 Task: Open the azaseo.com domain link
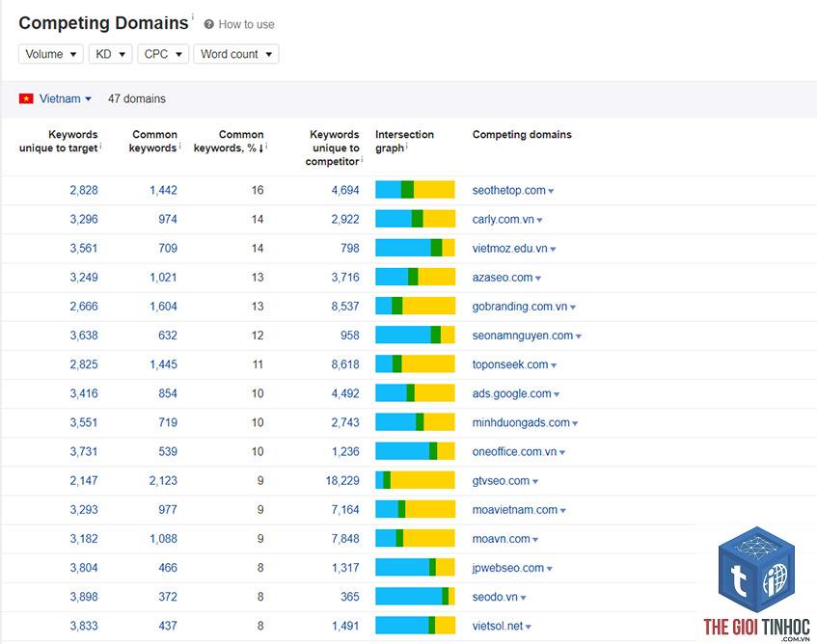click(x=503, y=278)
